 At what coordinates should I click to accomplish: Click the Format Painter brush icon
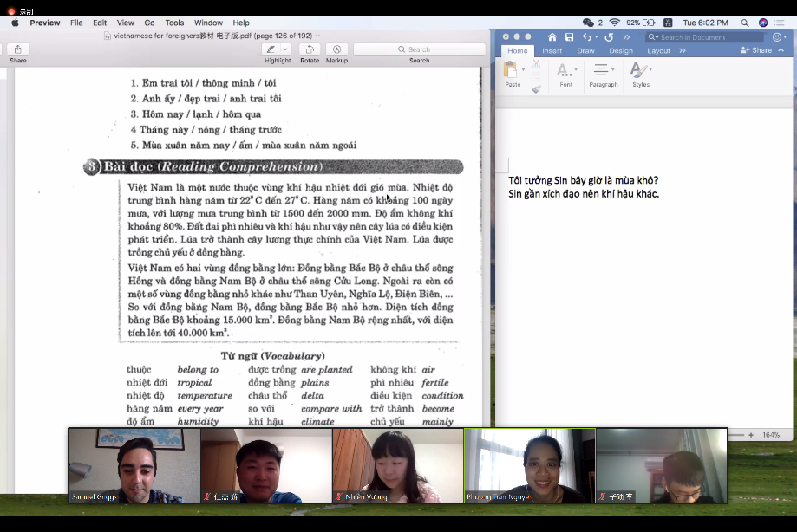(x=536, y=88)
